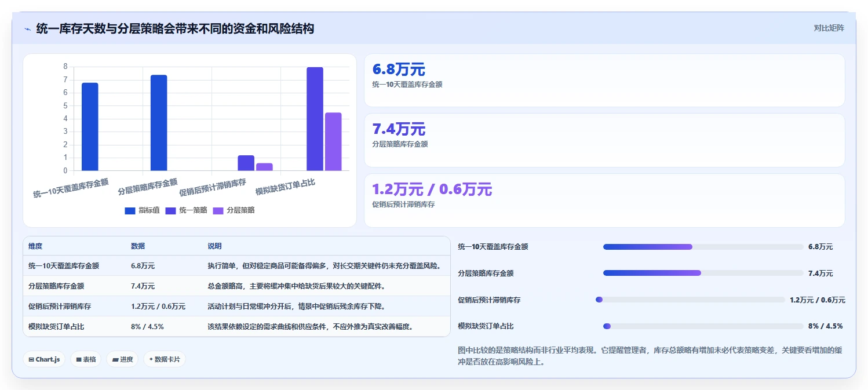
Task: Click the 统一10天覆盖库存金额 caption in first card
Action: click(407, 85)
